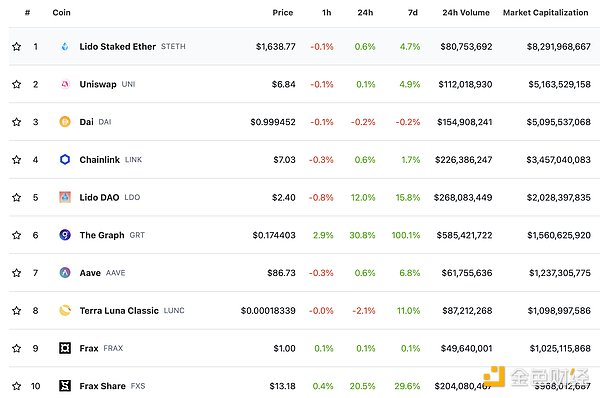
Task: Select The Graph logo icon
Action: pyautogui.click(x=65, y=235)
